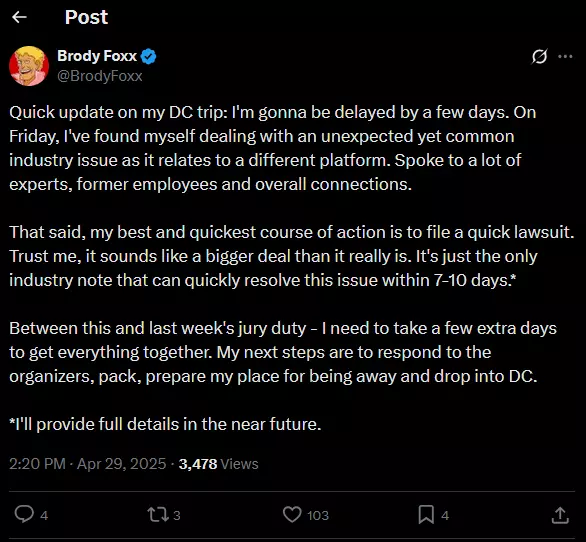
Task: Click the reply speech bubble icon
Action: [24, 514]
